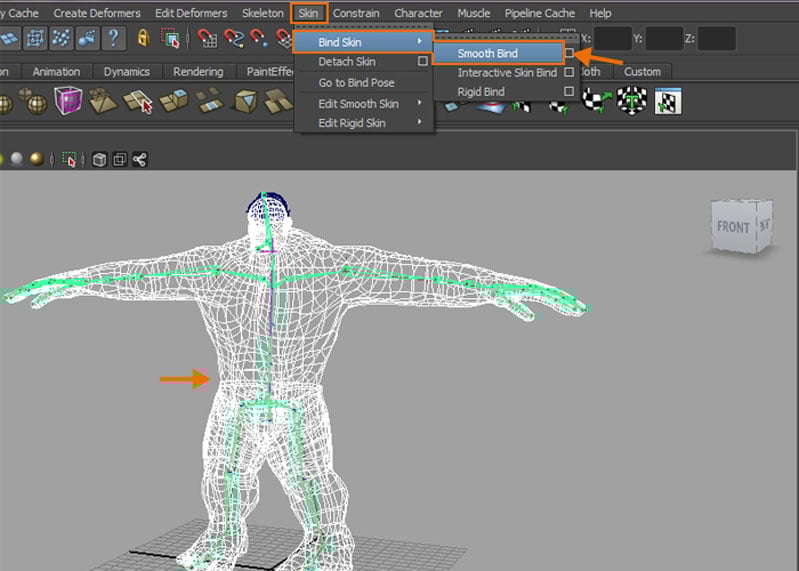Choose Go to Bind Pose
The image size is (799, 571).
(x=356, y=83)
